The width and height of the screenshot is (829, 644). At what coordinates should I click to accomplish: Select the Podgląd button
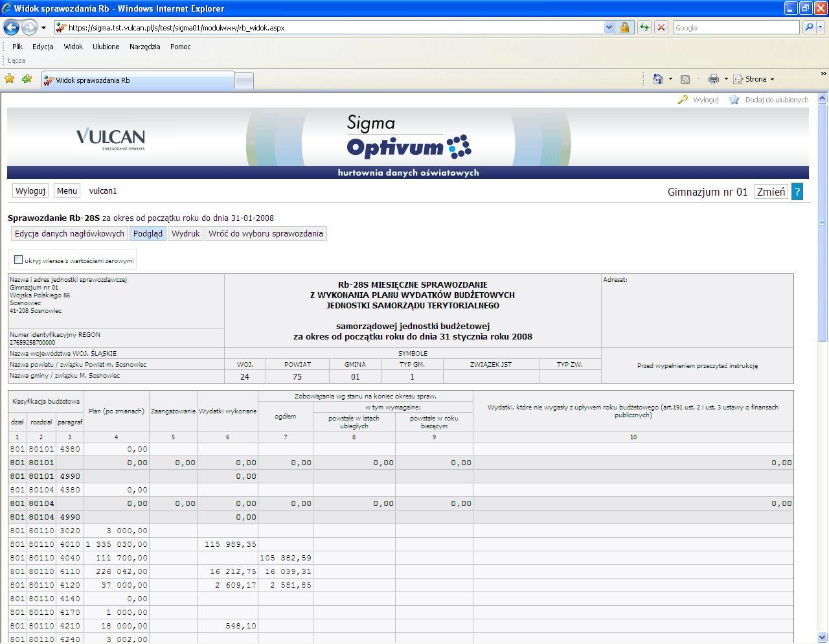click(x=148, y=234)
